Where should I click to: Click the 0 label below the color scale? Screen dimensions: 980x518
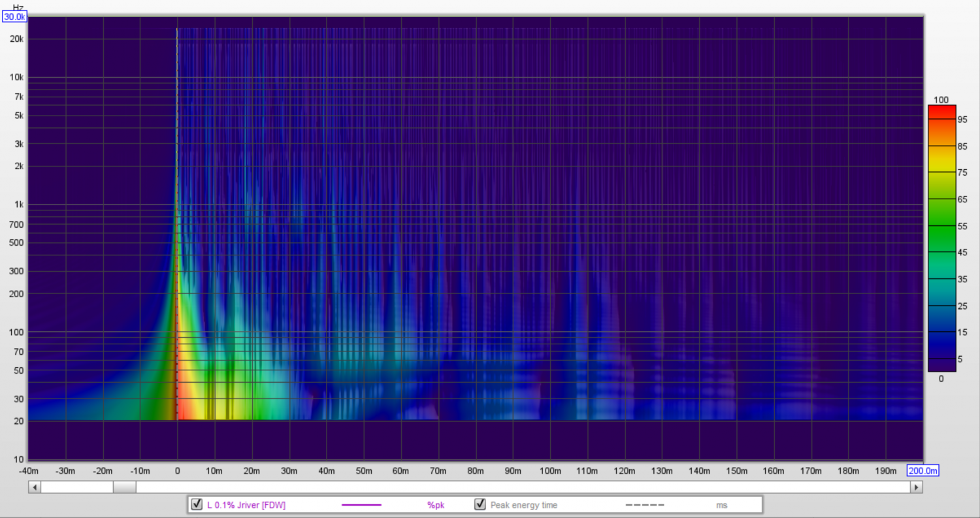coord(941,378)
